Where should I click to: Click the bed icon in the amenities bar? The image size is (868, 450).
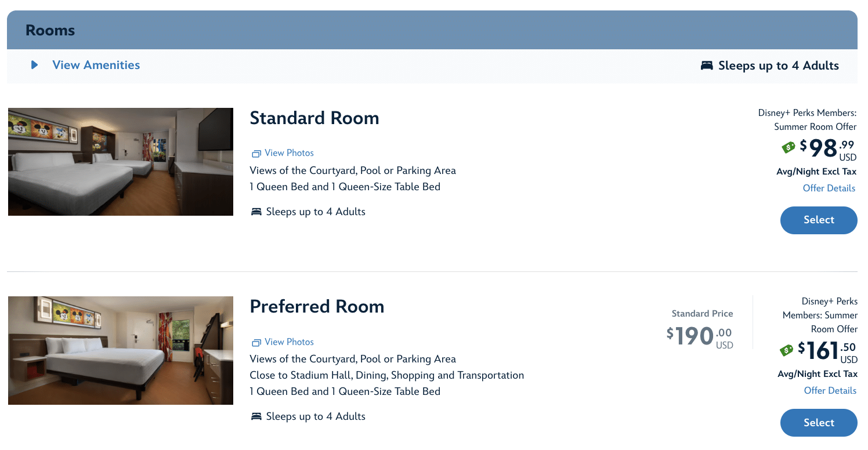[x=706, y=66]
